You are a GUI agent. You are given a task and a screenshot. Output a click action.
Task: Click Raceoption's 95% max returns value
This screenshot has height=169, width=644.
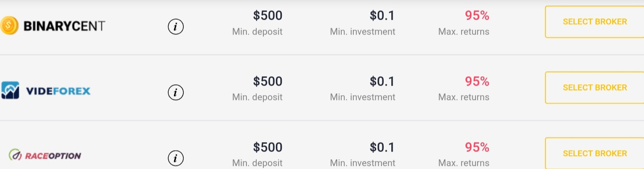(x=477, y=147)
